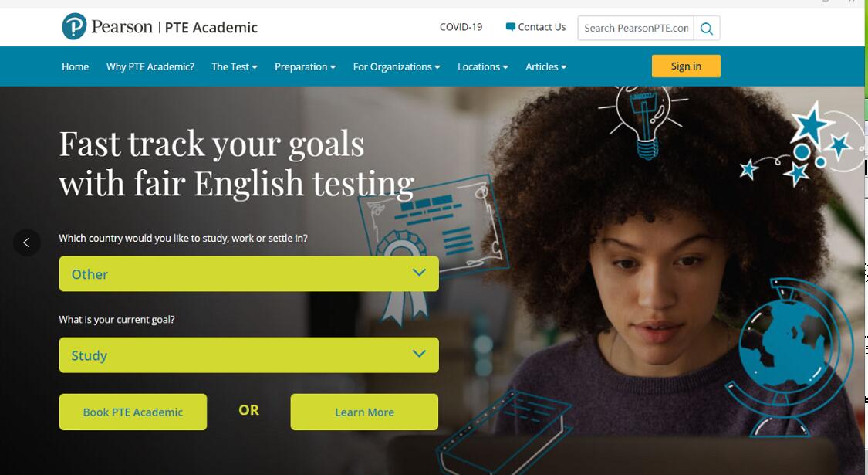Image resolution: width=868 pixels, height=475 pixels.
Task: Click the previous slide arrow icon
Action: point(26,243)
